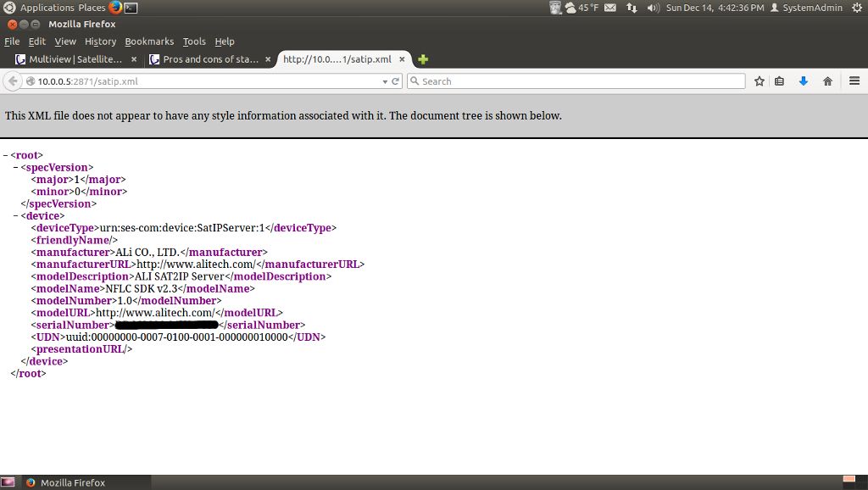This screenshot has height=490, width=868.
Task: Click the friendlyName empty tag
Action: [x=75, y=240]
